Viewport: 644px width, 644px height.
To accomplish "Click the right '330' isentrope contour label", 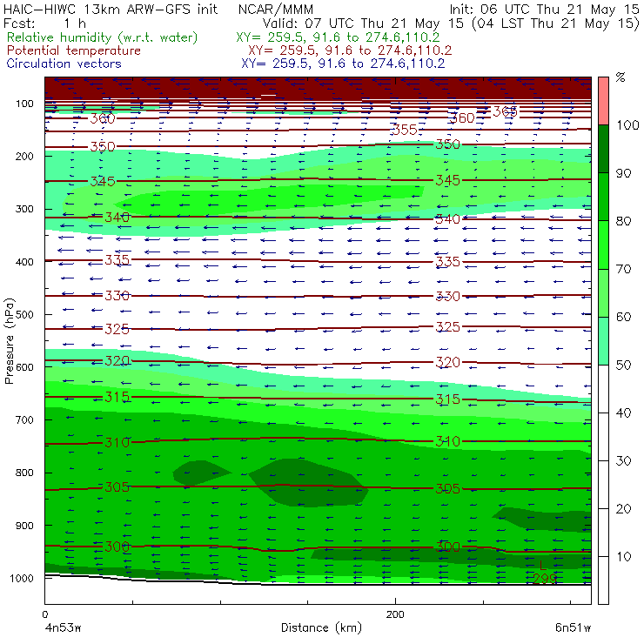I will coord(447,296).
